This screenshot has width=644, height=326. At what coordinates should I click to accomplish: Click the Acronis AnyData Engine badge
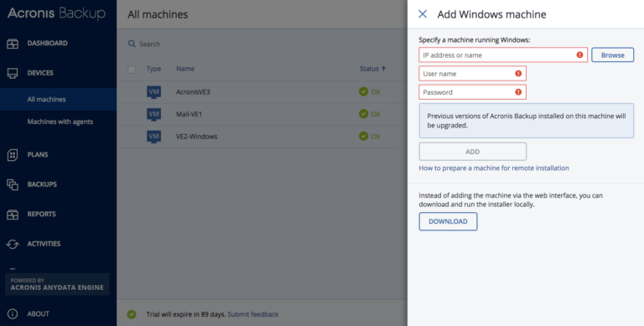pyautogui.click(x=57, y=284)
